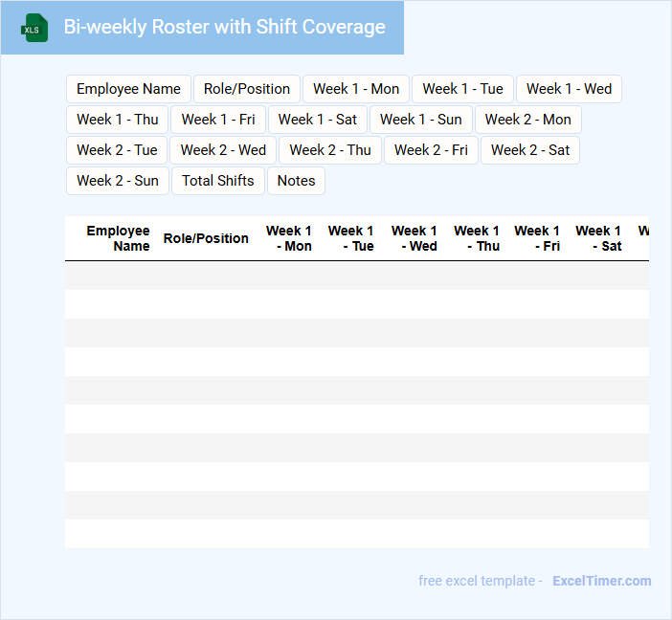The width and height of the screenshot is (672, 620).
Task: Click the Role/Position column header
Action: (206, 238)
